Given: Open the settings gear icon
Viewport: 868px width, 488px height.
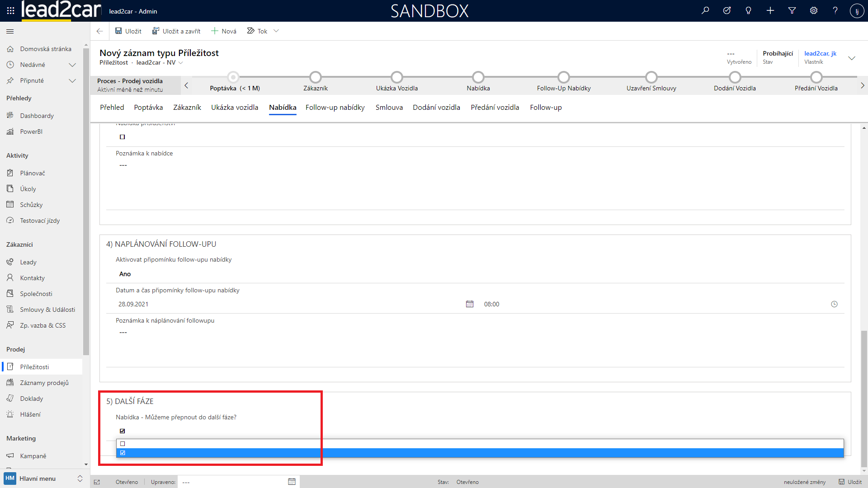Looking at the screenshot, I should point(814,11).
